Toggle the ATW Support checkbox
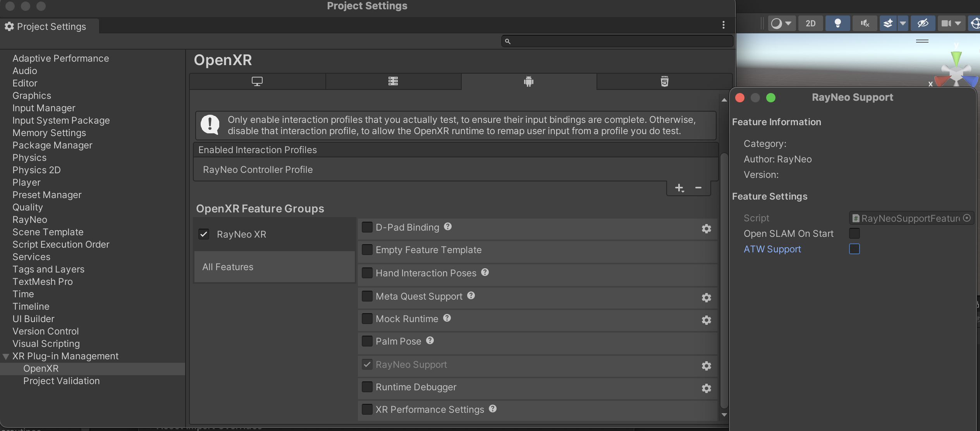980x431 pixels. click(x=854, y=249)
